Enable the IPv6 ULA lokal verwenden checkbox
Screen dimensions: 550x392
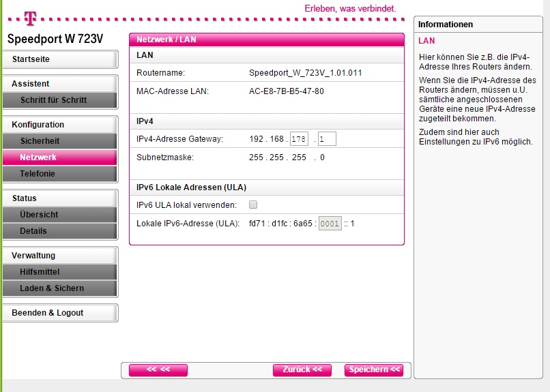click(x=253, y=205)
